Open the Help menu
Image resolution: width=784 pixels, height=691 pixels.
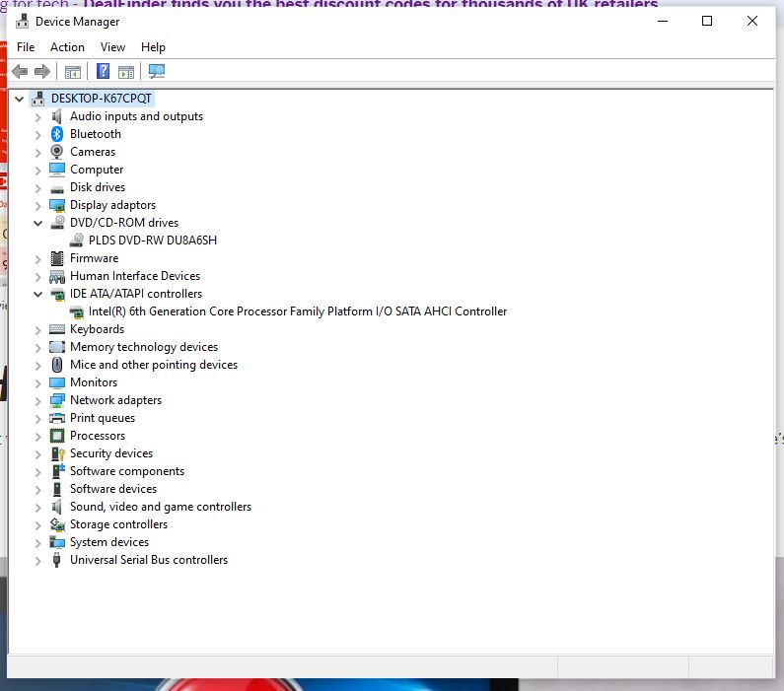coord(153,47)
